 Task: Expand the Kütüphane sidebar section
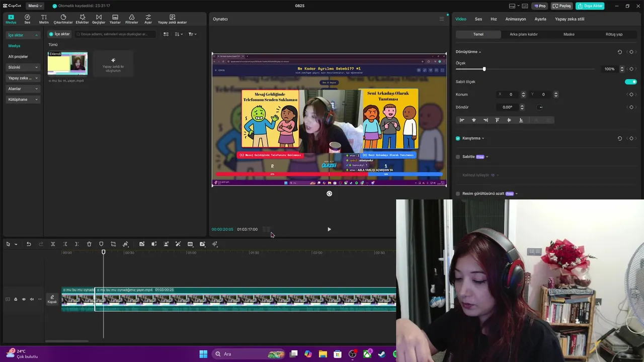tap(23, 100)
